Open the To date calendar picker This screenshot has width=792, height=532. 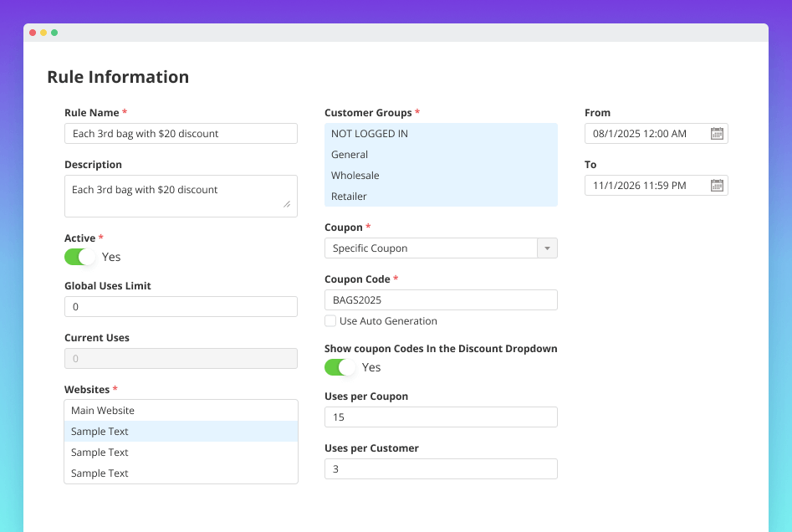pos(717,185)
